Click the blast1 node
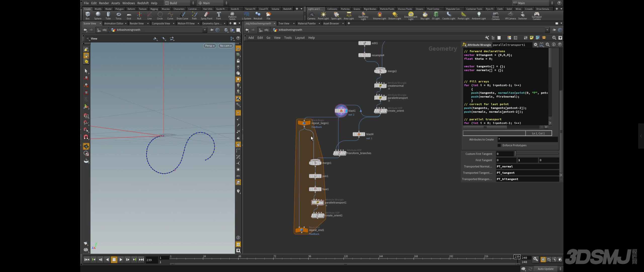Viewport: 644px width, 272px height. coord(341,111)
